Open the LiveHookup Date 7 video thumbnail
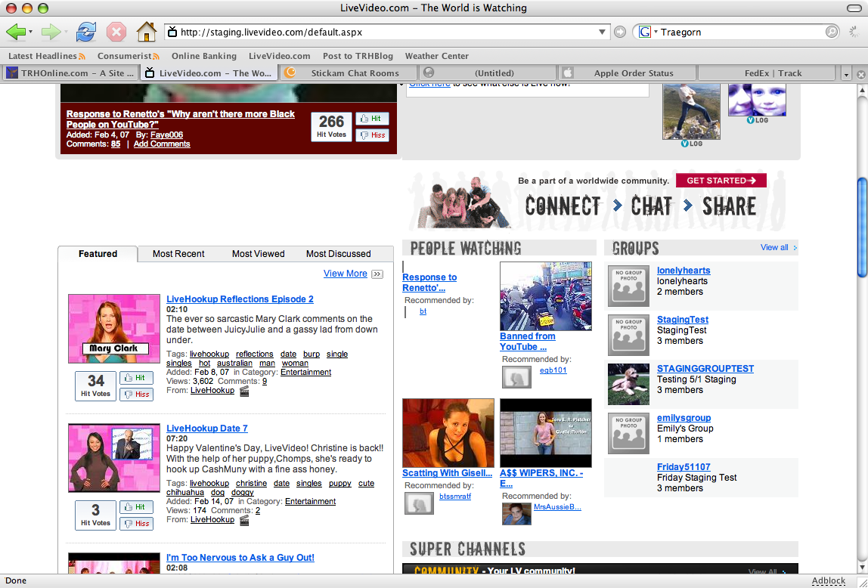Viewport: 868px width, 588px height. (x=114, y=458)
